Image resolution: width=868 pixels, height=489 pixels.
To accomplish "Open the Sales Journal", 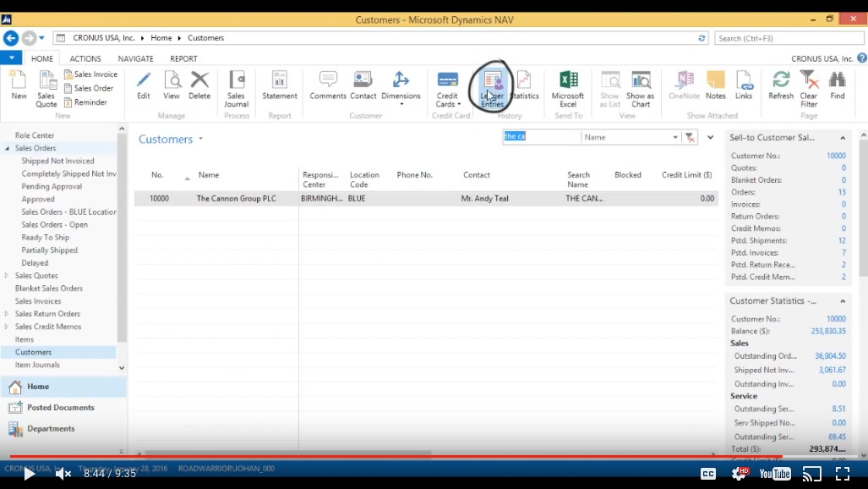I will [237, 89].
